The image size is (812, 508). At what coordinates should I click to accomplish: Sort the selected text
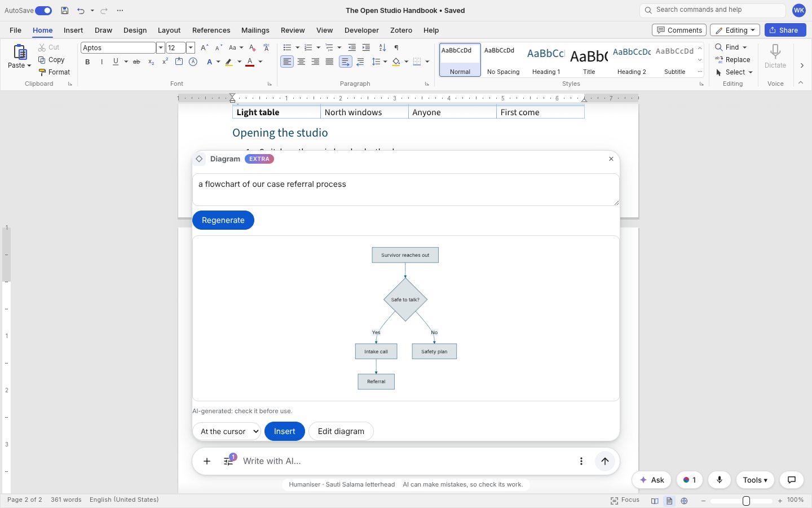(x=382, y=47)
